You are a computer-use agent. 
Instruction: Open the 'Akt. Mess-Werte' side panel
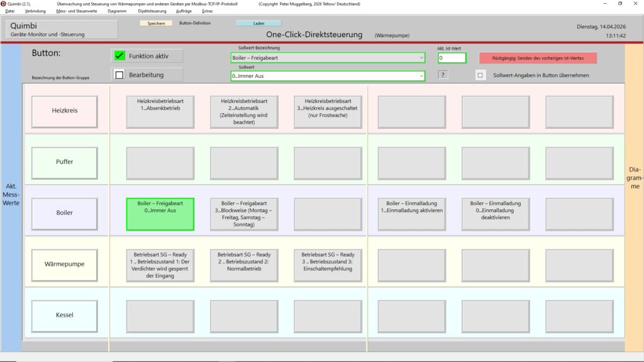(11, 195)
